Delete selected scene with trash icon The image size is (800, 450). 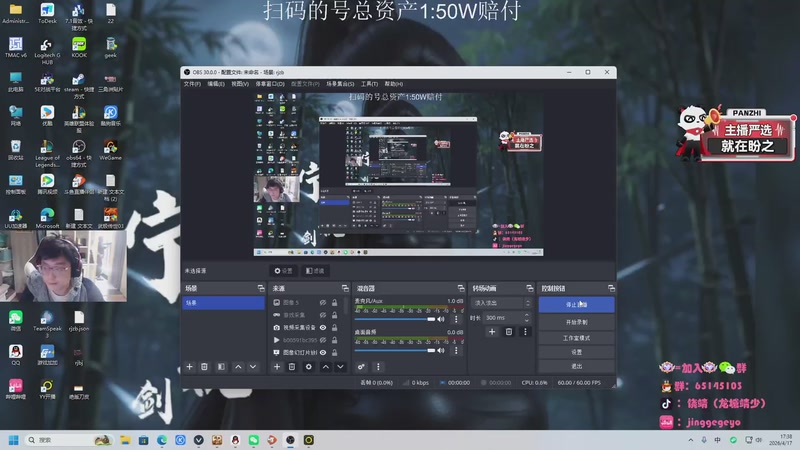pyautogui.click(x=204, y=367)
